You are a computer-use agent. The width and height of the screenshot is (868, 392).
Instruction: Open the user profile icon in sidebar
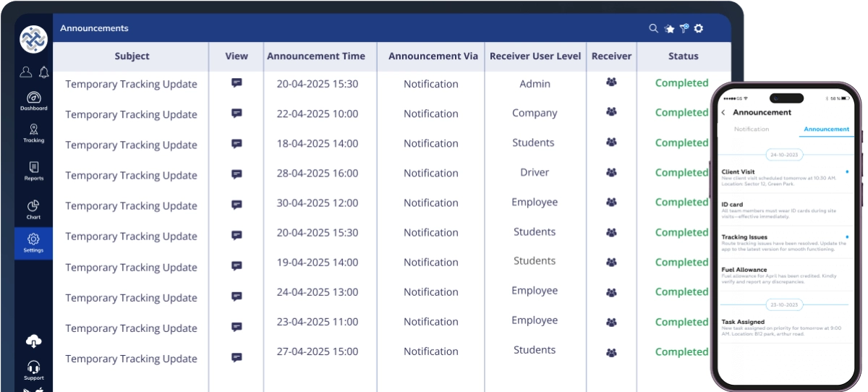[26, 72]
